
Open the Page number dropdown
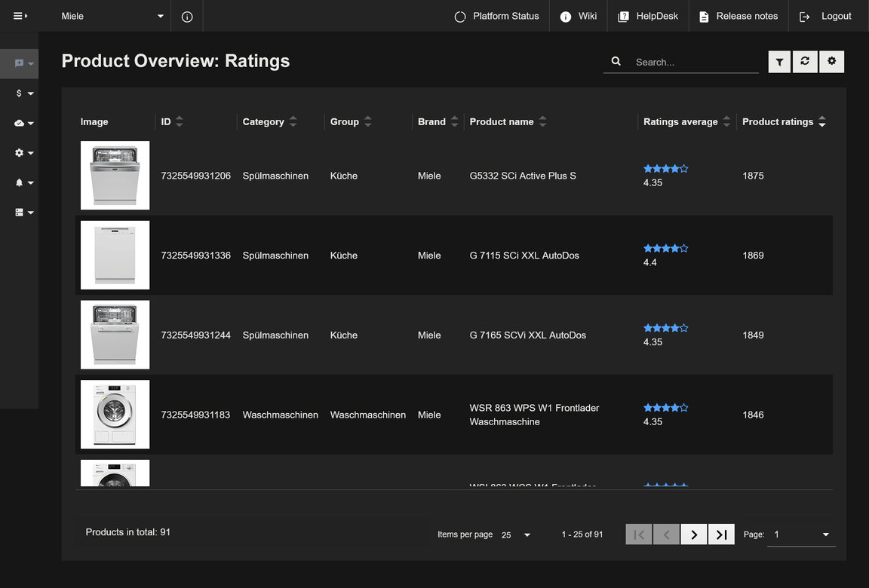point(801,534)
